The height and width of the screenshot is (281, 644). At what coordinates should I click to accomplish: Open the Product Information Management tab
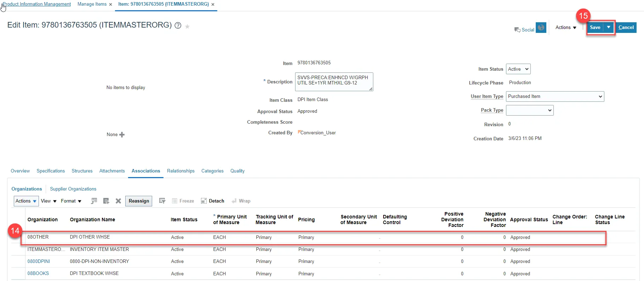point(37,4)
